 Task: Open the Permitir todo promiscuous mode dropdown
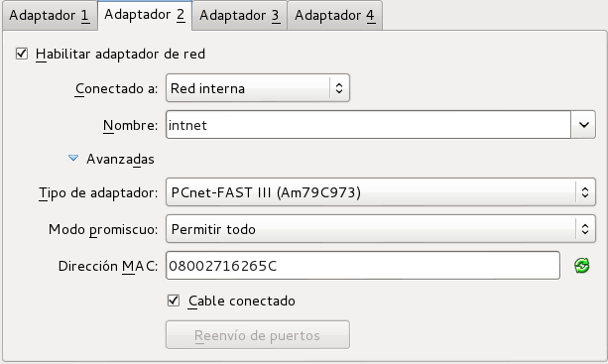[x=381, y=229]
